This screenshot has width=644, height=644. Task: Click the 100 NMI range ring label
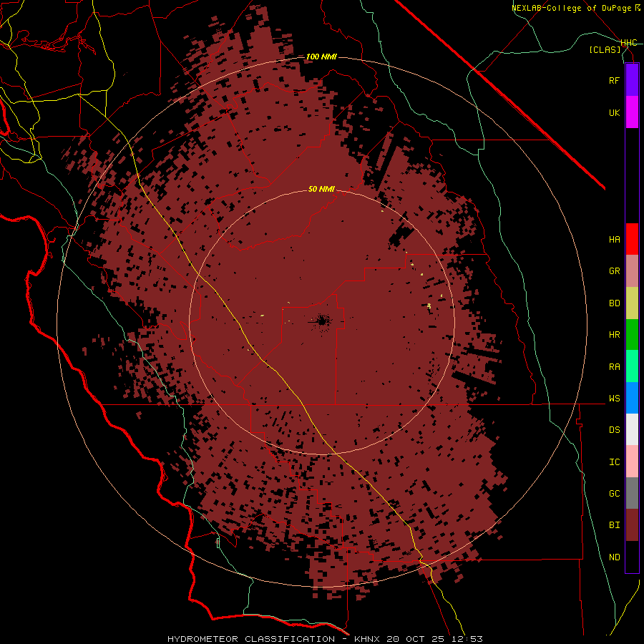321,57
